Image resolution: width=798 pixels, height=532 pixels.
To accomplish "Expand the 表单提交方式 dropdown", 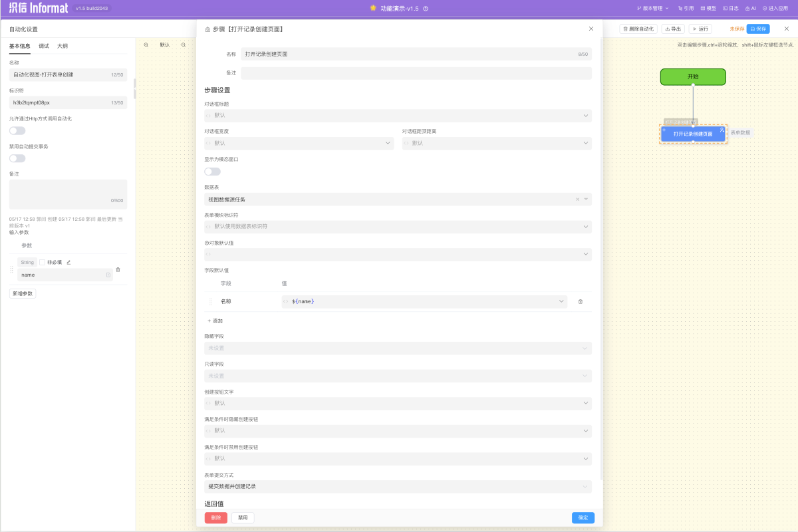I will (398, 486).
